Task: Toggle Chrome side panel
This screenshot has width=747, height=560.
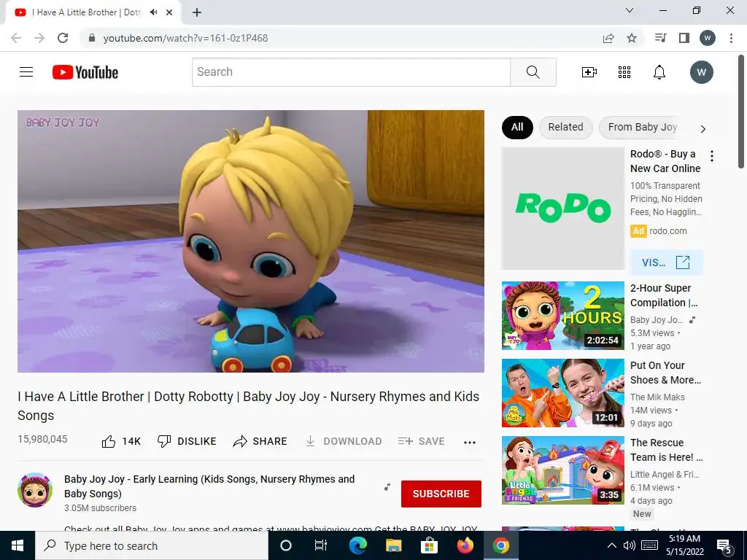Action: pyautogui.click(x=684, y=38)
